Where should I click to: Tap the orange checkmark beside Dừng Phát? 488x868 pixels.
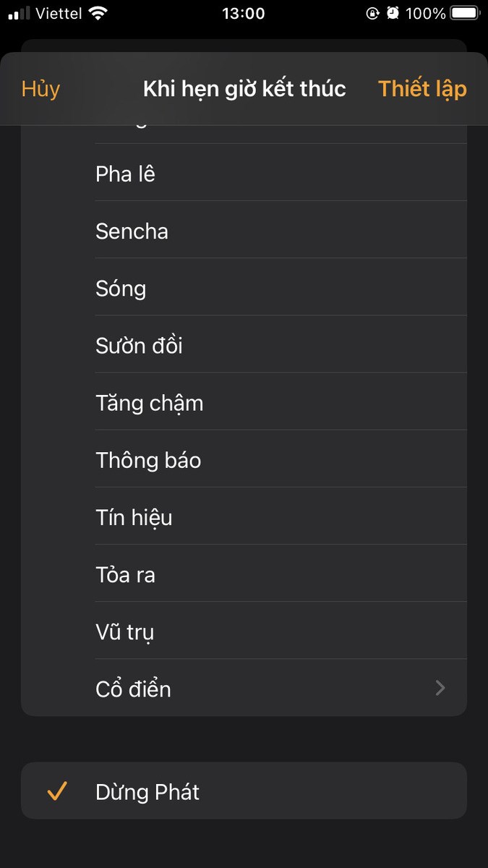coord(59,791)
